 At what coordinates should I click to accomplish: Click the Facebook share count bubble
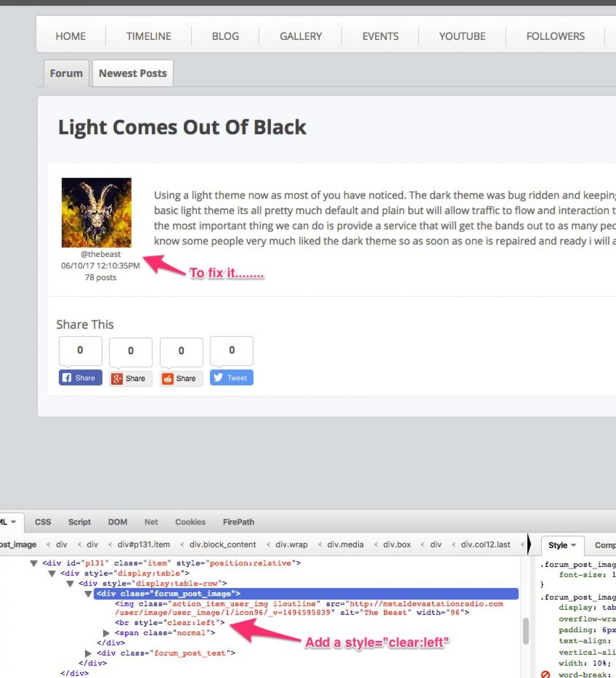point(80,350)
